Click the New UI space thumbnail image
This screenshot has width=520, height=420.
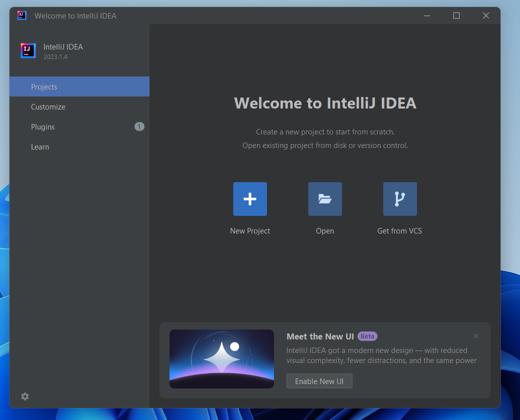pos(221,359)
